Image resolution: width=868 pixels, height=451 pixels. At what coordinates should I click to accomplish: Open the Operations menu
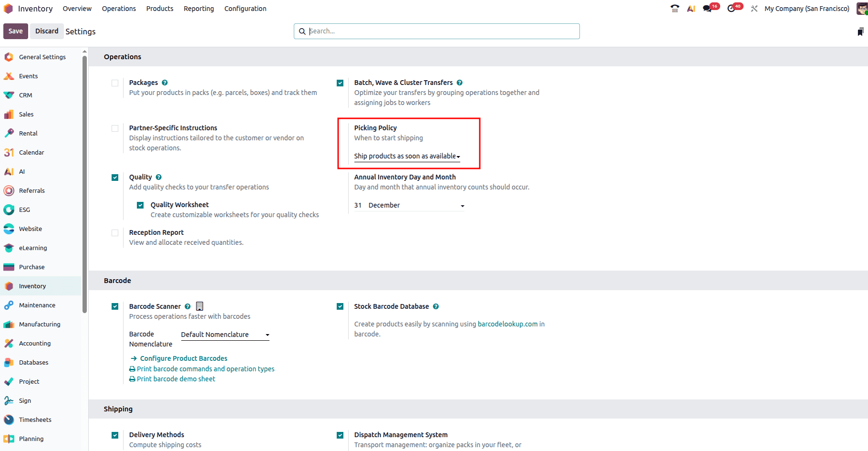pos(119,9)
